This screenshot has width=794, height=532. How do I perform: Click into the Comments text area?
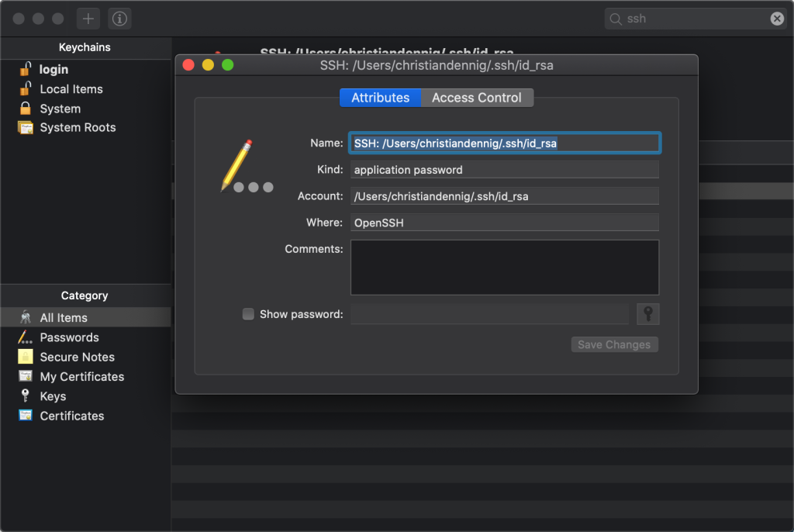coord(504,267)
